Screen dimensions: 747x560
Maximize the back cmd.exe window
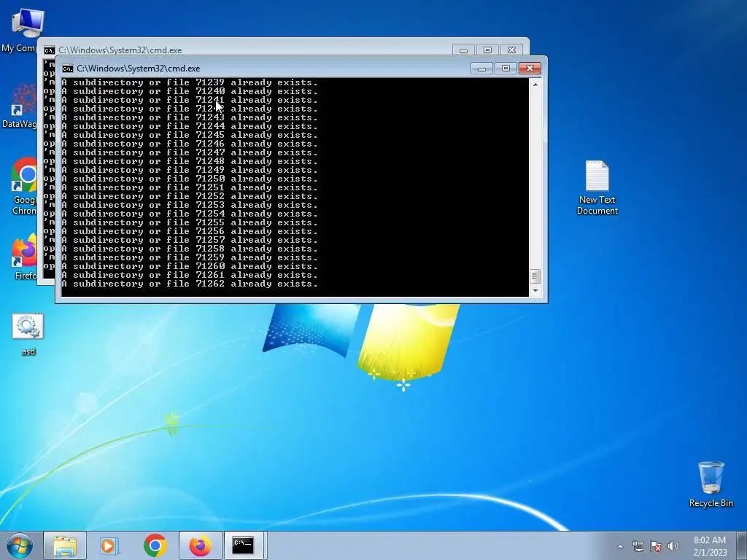pyautogui.click(x=487, y=50)
